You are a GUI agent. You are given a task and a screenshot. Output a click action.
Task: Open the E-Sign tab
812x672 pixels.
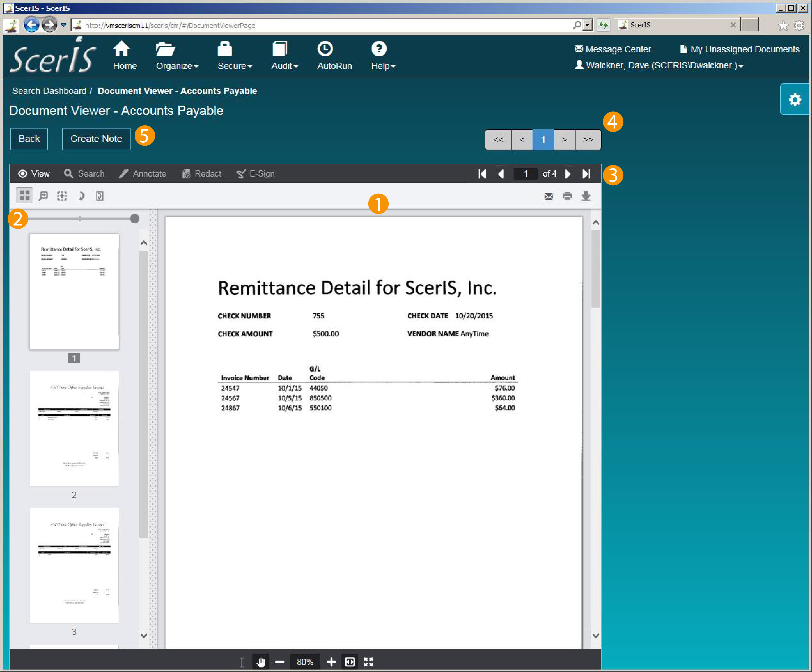(x=256, y=174)
